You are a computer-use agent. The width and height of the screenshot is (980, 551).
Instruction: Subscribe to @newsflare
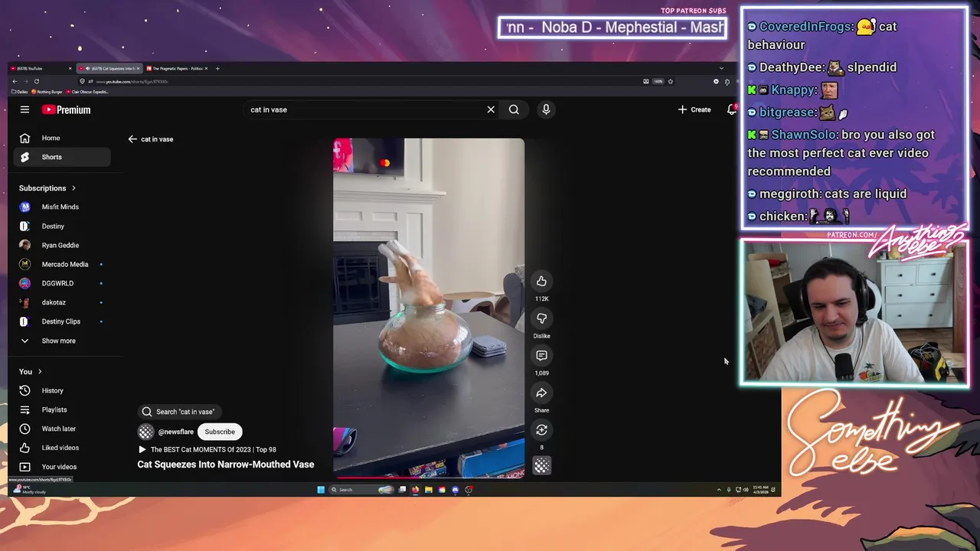[x=220, y=432]
